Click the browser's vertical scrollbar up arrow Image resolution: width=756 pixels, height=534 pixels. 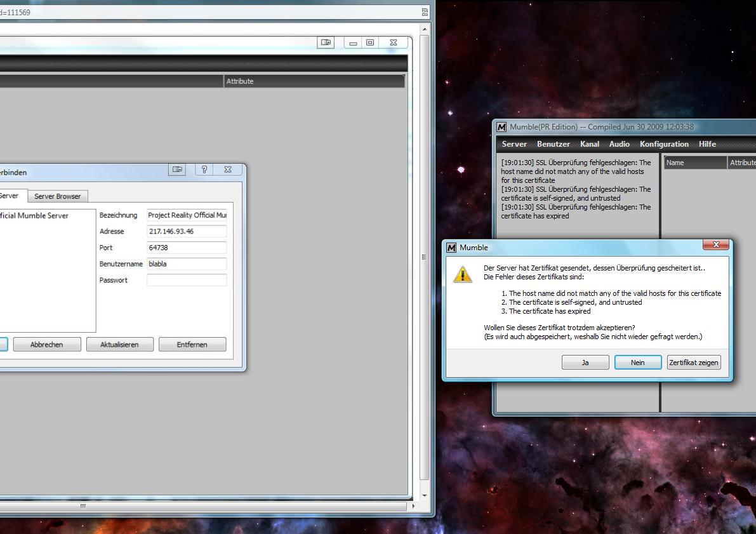tap(424, 29)
